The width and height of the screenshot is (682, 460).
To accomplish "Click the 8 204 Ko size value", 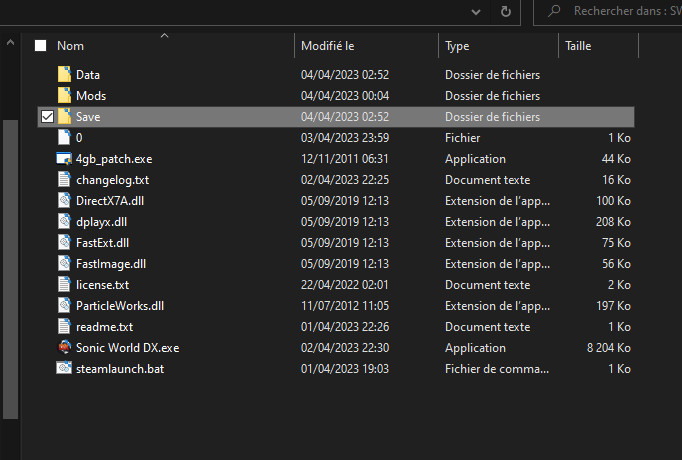I will [608, 348].
